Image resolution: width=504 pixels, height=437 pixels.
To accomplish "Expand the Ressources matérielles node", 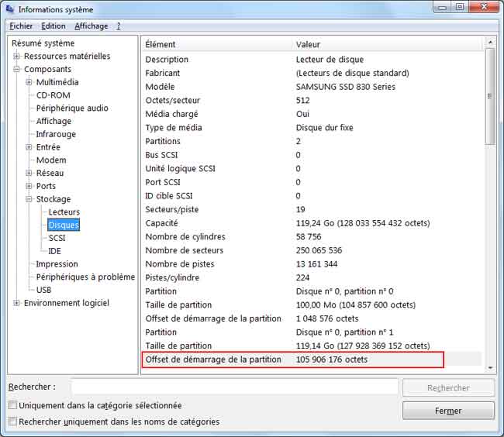I will click(17, 57).
